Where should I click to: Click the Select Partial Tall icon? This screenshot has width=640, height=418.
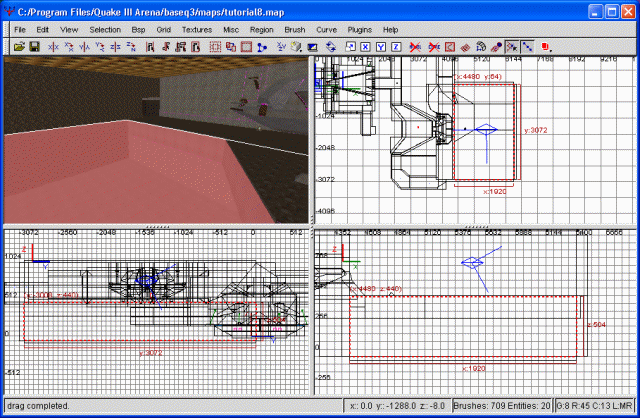pyautogui.click(x=180, y=47)
